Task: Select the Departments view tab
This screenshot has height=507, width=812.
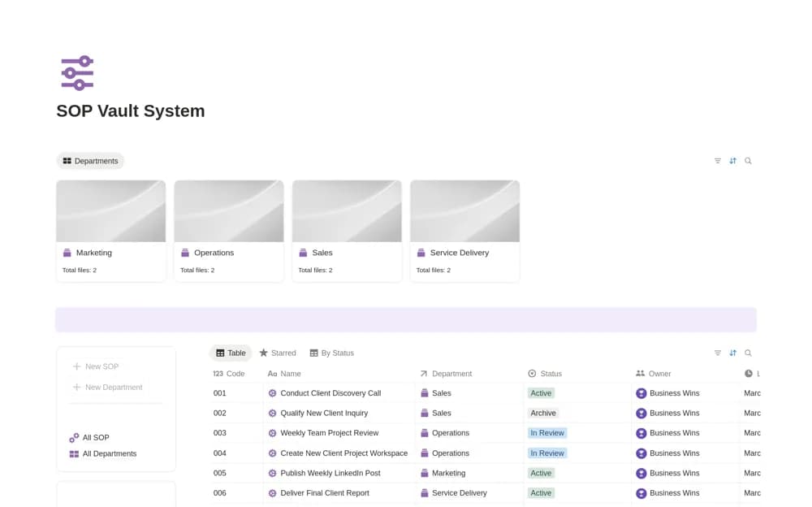Action: (90, 161)
